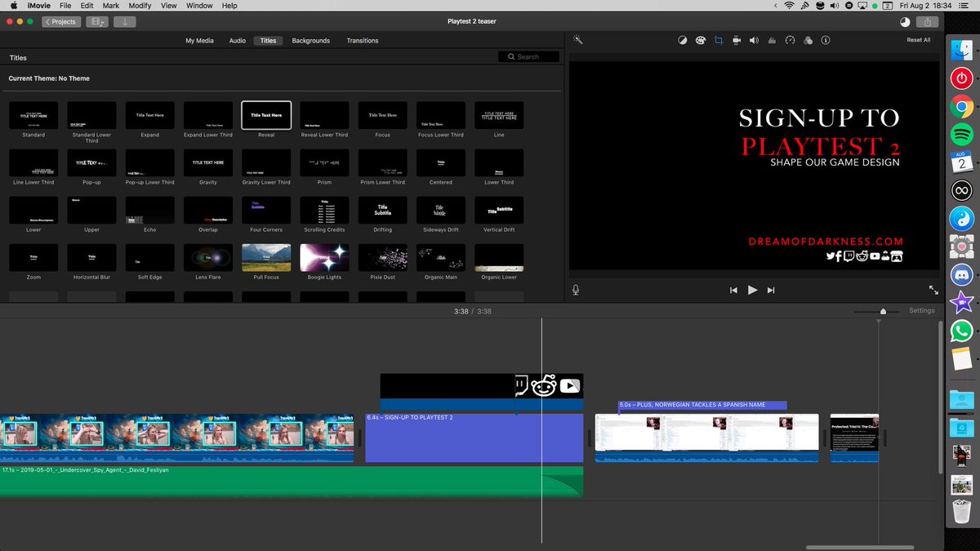
Task: Open Noise Reduction and Equalizer tool
Action: pos(772,40)
